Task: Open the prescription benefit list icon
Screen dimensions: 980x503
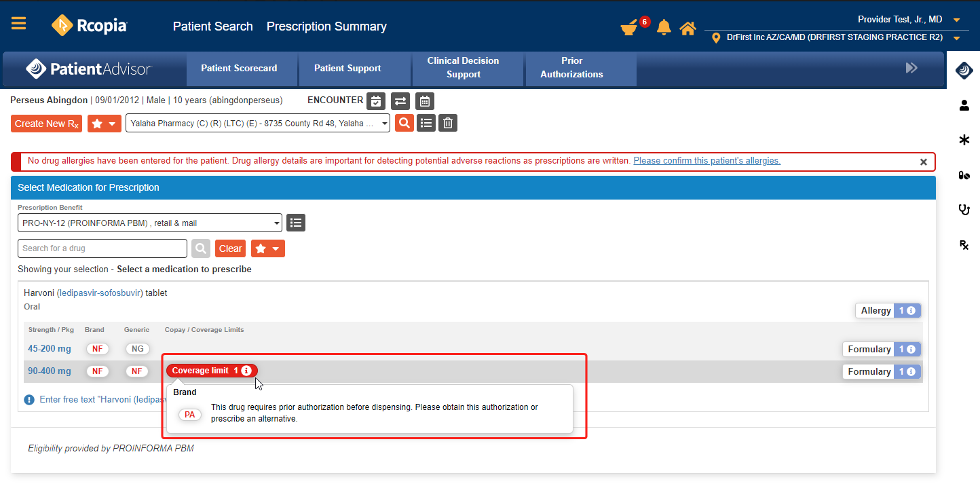Action: tap(296, 223)
